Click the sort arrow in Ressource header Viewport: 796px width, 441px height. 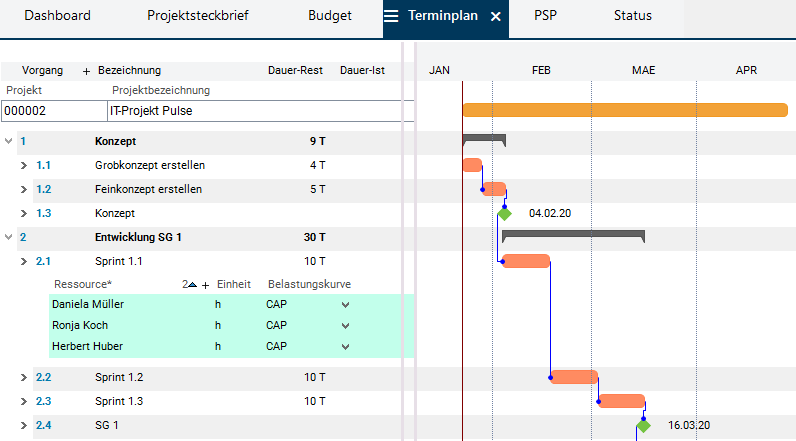(x=192, y=284)
